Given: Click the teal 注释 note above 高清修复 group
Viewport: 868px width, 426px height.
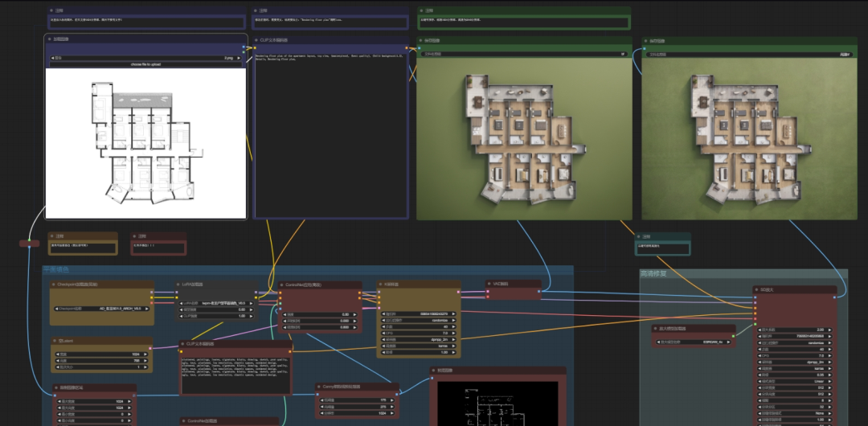Looking at the screenshot, I should point(662,244).
